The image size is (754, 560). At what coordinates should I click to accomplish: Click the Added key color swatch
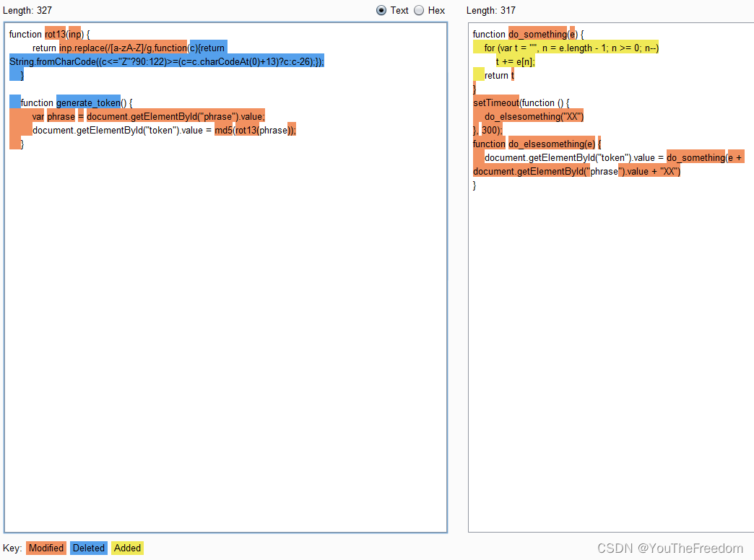pos(127,548)
